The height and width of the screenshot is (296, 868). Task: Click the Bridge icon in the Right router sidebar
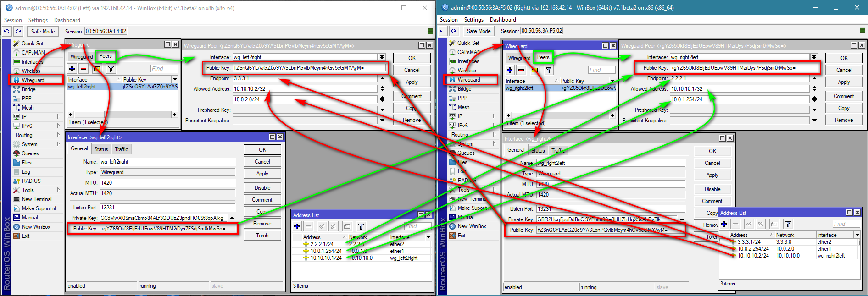tap(452, 89)
